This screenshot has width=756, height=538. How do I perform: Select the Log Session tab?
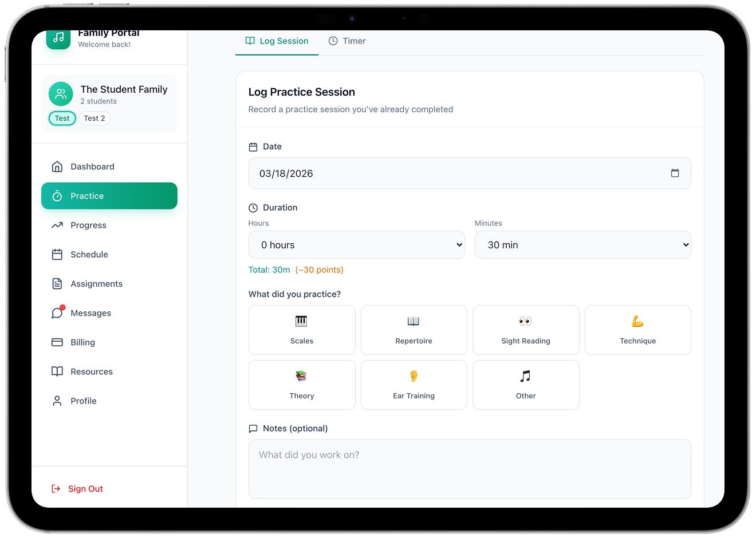[277, 41]
